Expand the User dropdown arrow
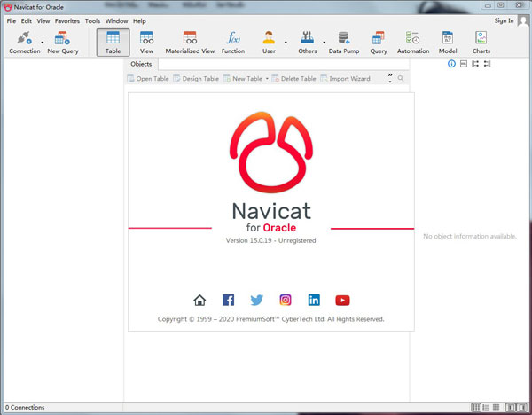The width and height of the screenshot is (532, 415). [286, 43]
